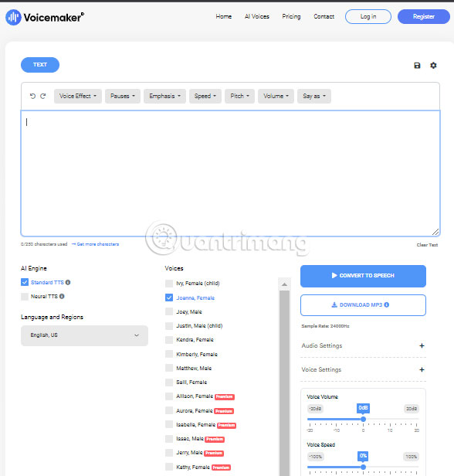The image size is (454, 476).
Task: Click the Neural TTS info icon
Action: click(x=62, y=296)
